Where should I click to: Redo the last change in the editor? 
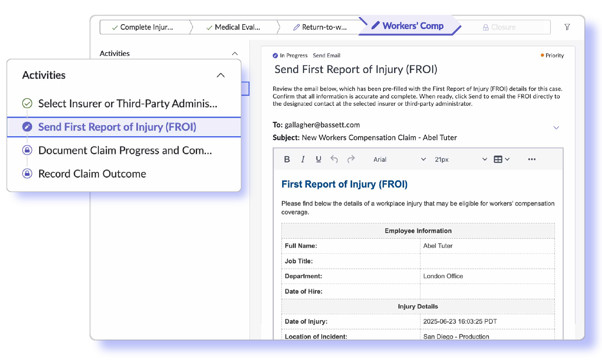click(351, 159)
